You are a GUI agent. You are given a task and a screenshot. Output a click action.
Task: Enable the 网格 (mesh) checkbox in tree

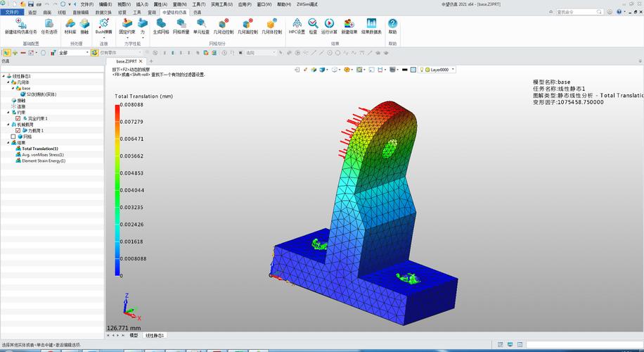click(x=13, y=137)
